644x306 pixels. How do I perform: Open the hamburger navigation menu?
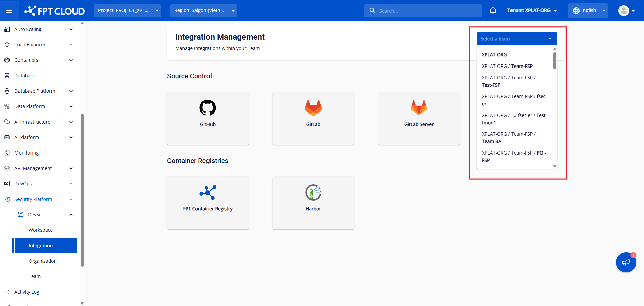point(9,11)
